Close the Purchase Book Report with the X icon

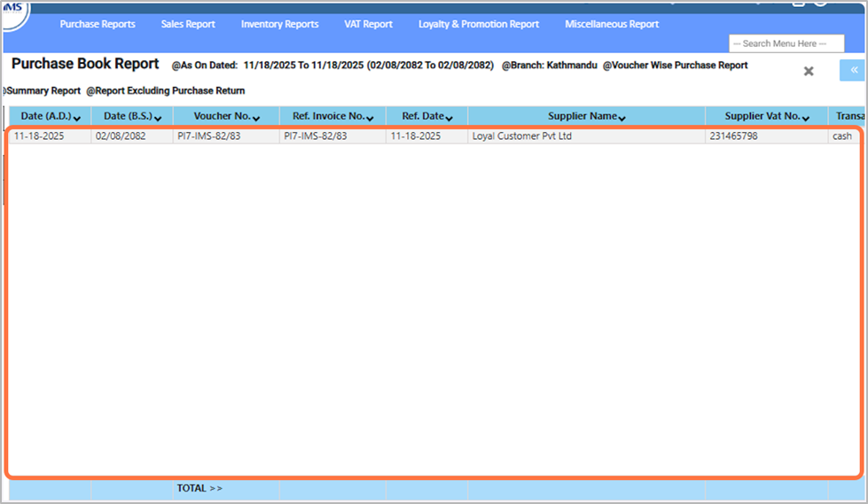pyautogui.click(x=808, y=71)
